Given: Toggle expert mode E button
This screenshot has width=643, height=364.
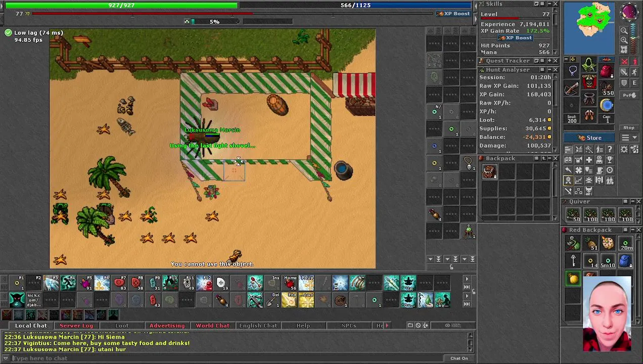Looking at the screenshot, I should point(634,83).
